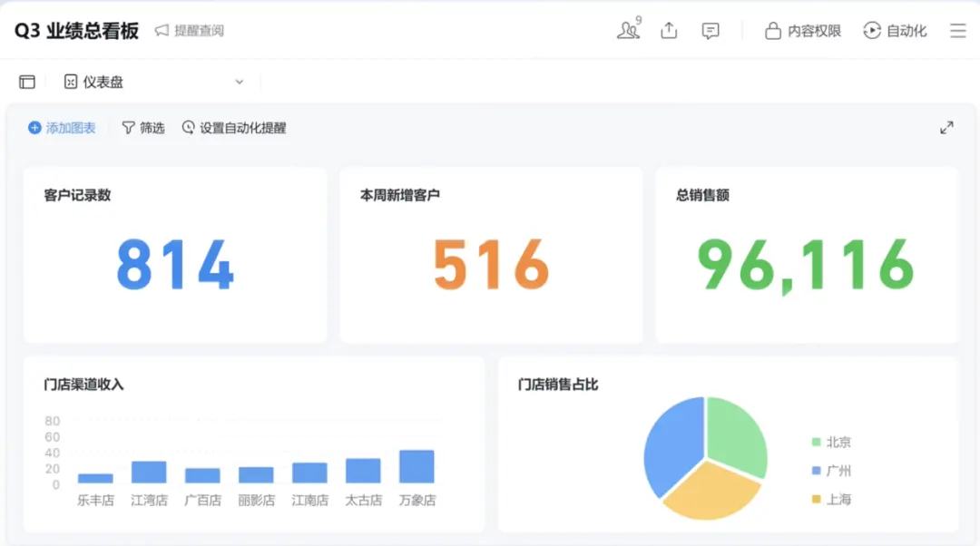The width and height of the screenshot is (980, 546).
Task: Open the comments icon next to share
Action: [710, 30]
